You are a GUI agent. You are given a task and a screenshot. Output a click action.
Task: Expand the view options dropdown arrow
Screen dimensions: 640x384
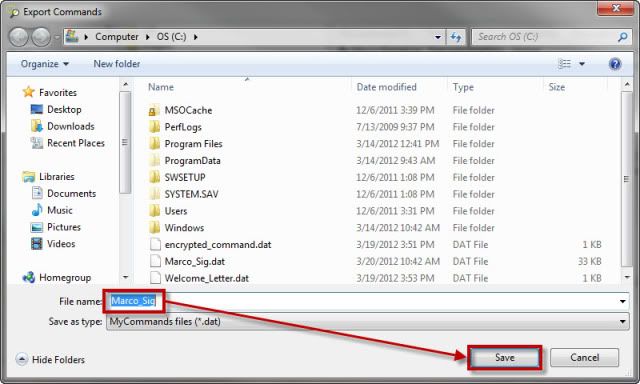(x=582, y=64)
